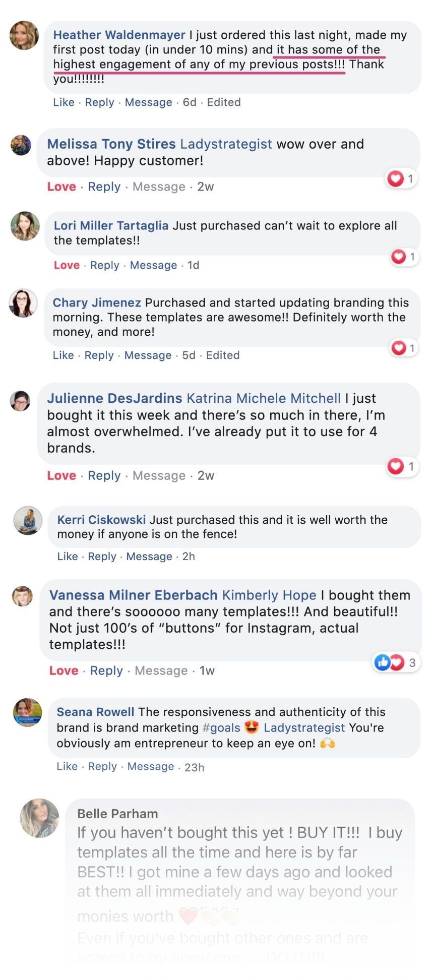Open heart reaction count on Chary's comment

pyautogui.click(x=404, y=348)
